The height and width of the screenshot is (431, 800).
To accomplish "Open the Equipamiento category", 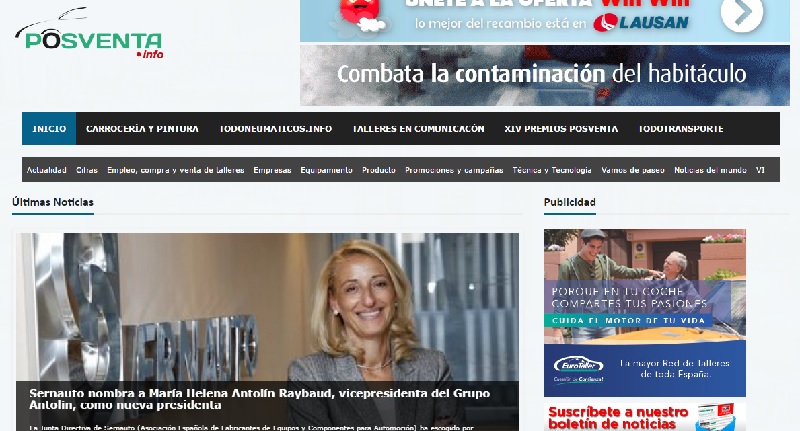I will [327, 170].
